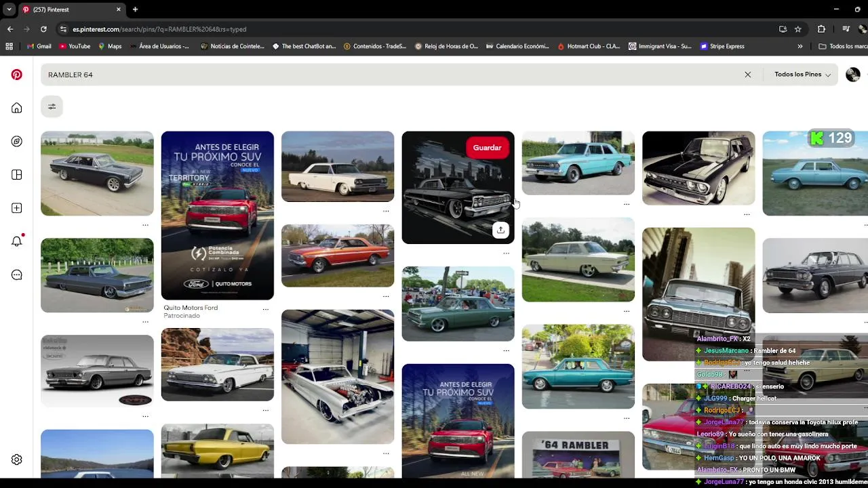Go to Home feed sidebar icon
The width and height of the screenshot is (868, 488).
click(x=16, y=108)
